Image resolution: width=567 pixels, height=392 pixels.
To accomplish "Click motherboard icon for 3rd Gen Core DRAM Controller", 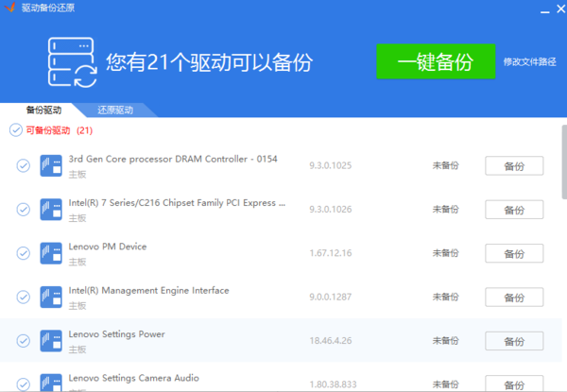I will point(51,166).
